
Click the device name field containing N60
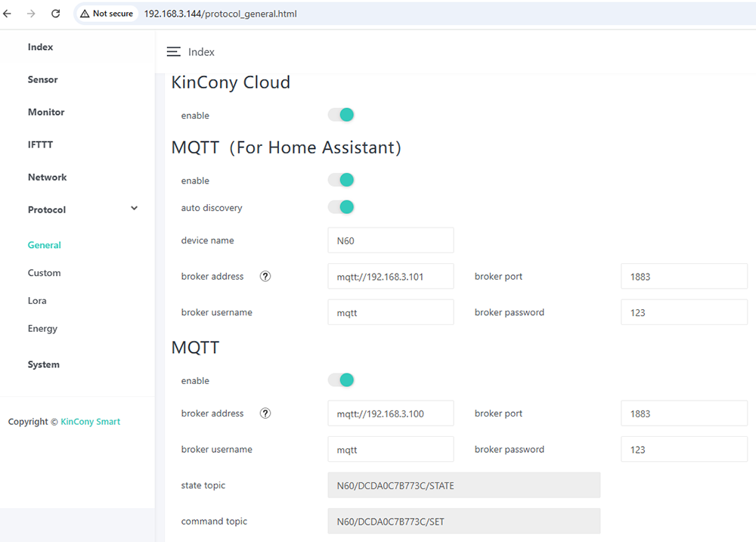tap(390, 240)
